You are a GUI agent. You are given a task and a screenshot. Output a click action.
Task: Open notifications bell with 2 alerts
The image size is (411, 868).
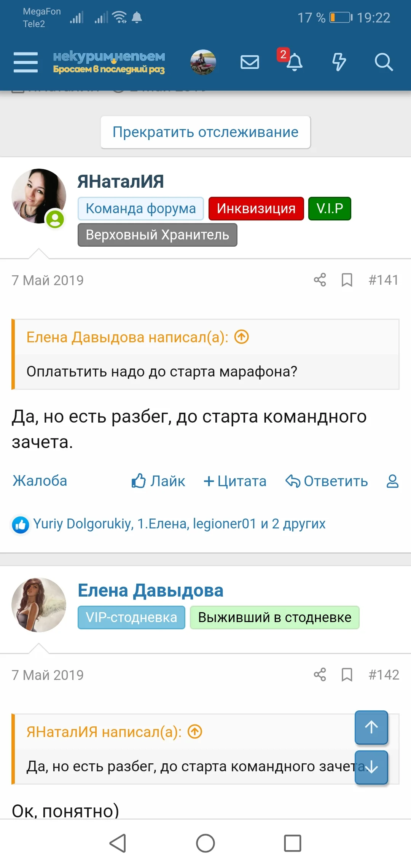(x=294, y=62)
